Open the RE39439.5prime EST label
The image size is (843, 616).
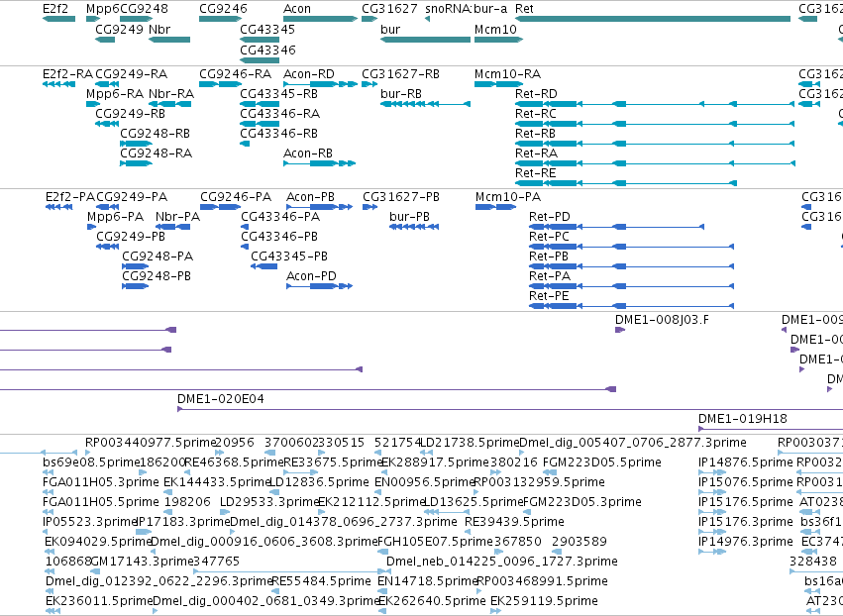[x=514, y=521]
